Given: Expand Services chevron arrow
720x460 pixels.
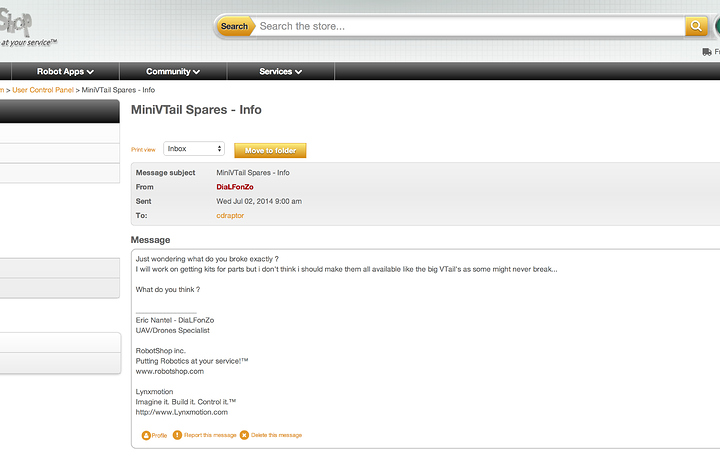Looking at the screenshot, I should click(x=298, y=72).
